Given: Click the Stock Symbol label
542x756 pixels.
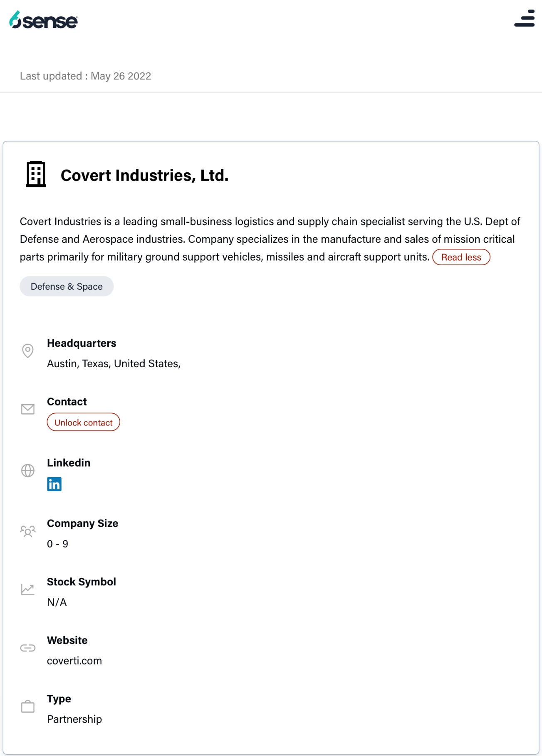Looking at the screenshot, I should 82,582.
